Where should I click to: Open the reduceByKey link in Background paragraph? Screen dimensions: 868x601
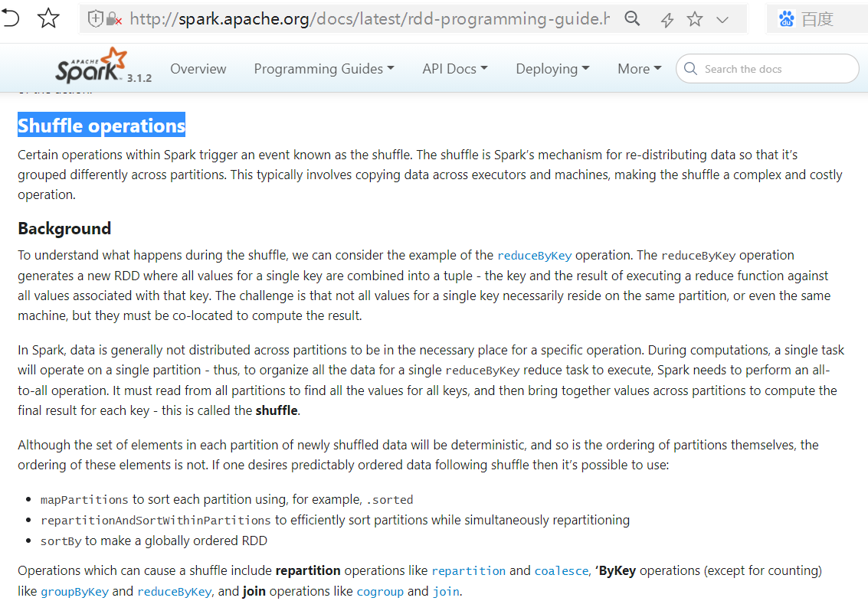point(534,255)
